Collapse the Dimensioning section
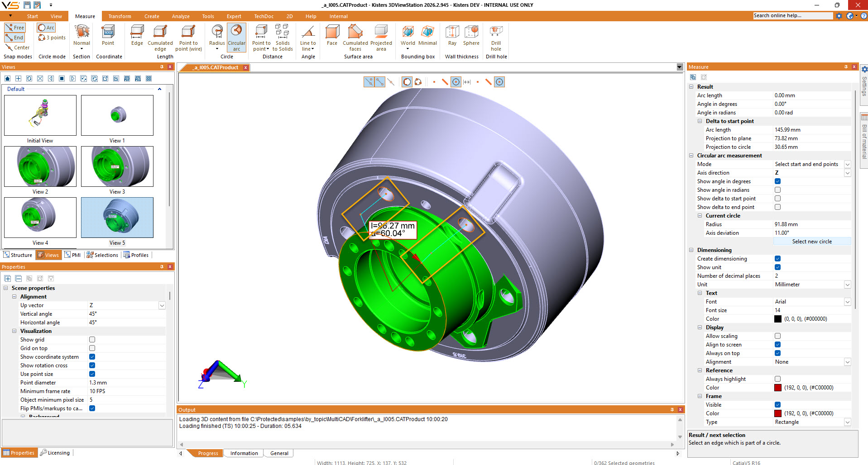868x465 pixels. coord(691,250)
